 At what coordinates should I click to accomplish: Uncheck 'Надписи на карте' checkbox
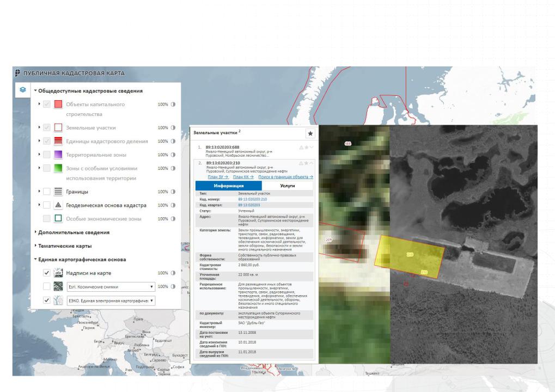click(x=47, y=273)
